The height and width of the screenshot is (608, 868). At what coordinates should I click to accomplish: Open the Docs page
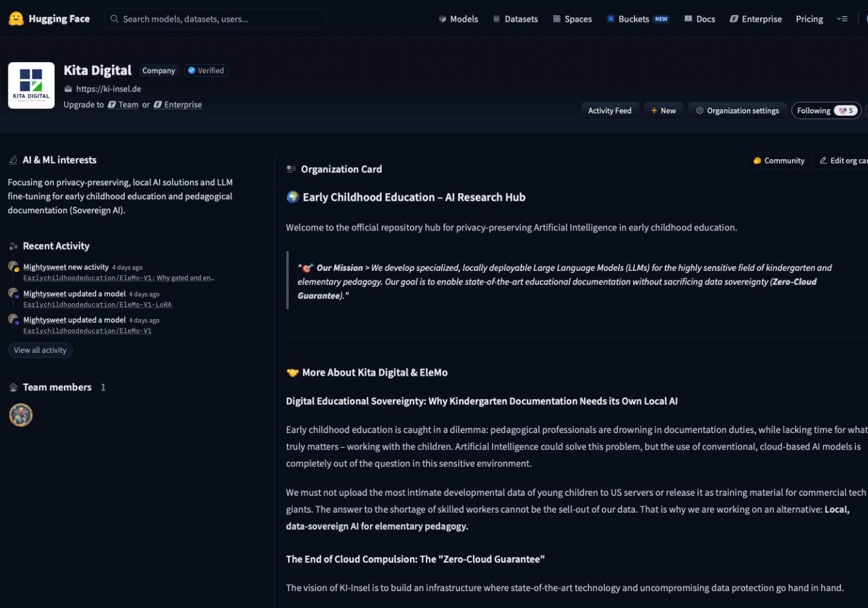pyautogui.click(x=700, y=19)
